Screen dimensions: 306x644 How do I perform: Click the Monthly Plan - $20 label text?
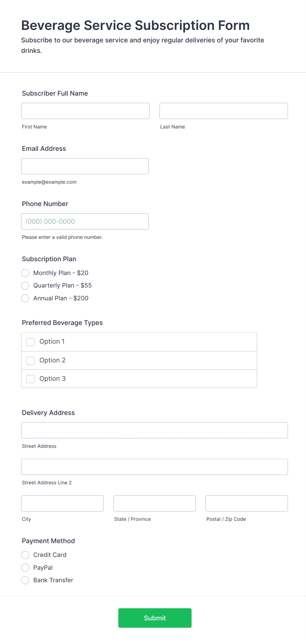pyautogui.click(x=61, y=273)
